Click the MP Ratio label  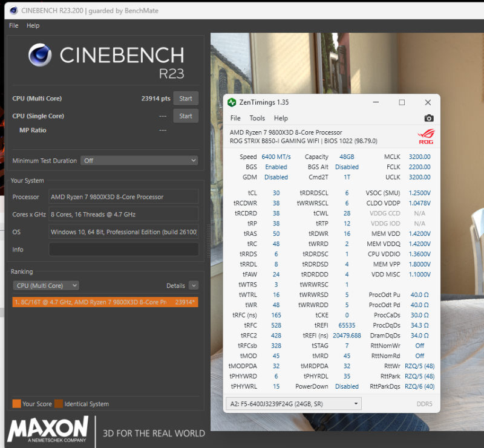(x=33, y=130)
